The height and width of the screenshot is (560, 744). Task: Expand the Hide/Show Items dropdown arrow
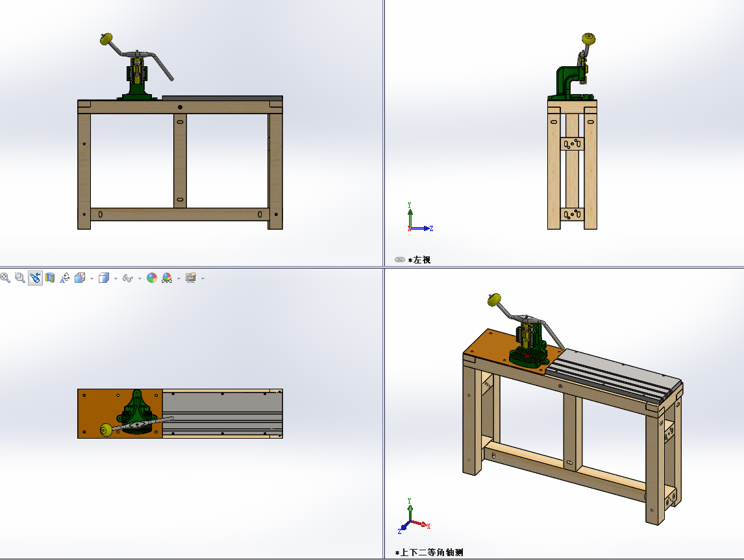[x=140, y=278]
